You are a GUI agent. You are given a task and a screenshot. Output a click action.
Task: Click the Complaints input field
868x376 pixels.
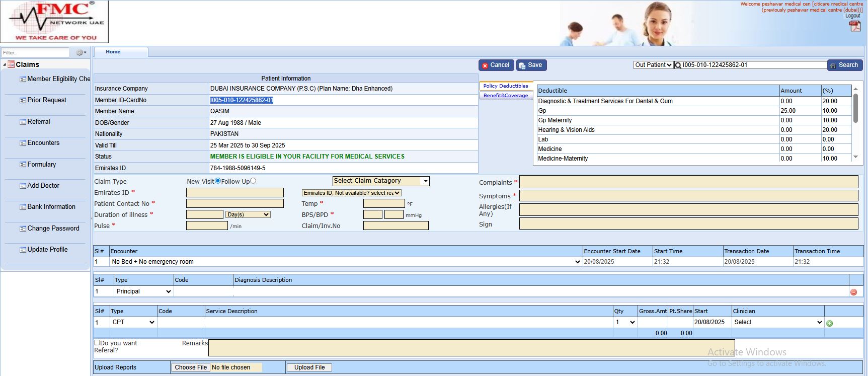pos(688,182)
